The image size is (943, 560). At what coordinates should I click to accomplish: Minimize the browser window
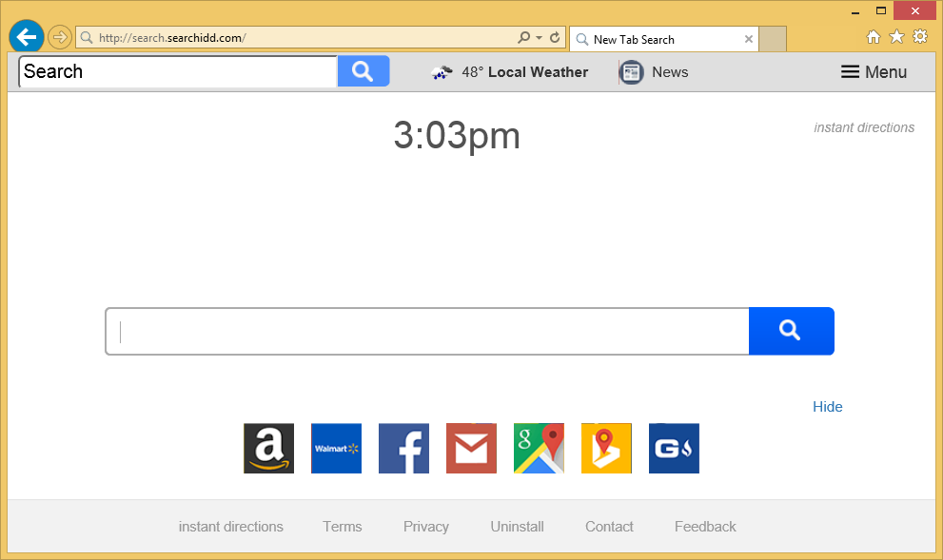[x=855, y=10]
